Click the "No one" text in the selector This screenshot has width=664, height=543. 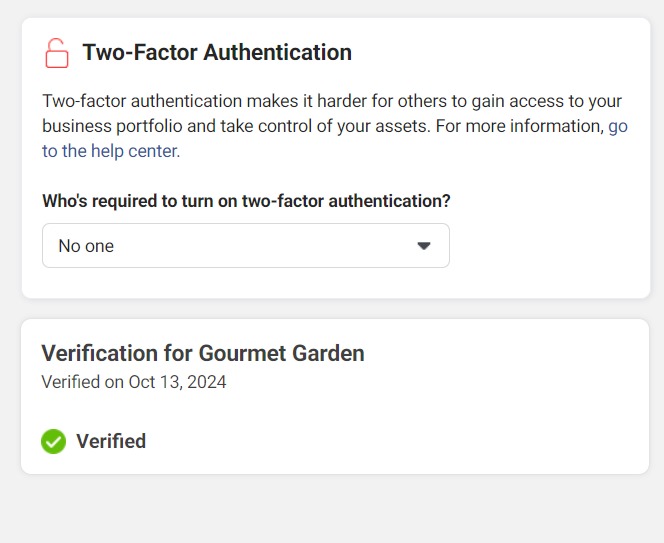tap(86, 246)
